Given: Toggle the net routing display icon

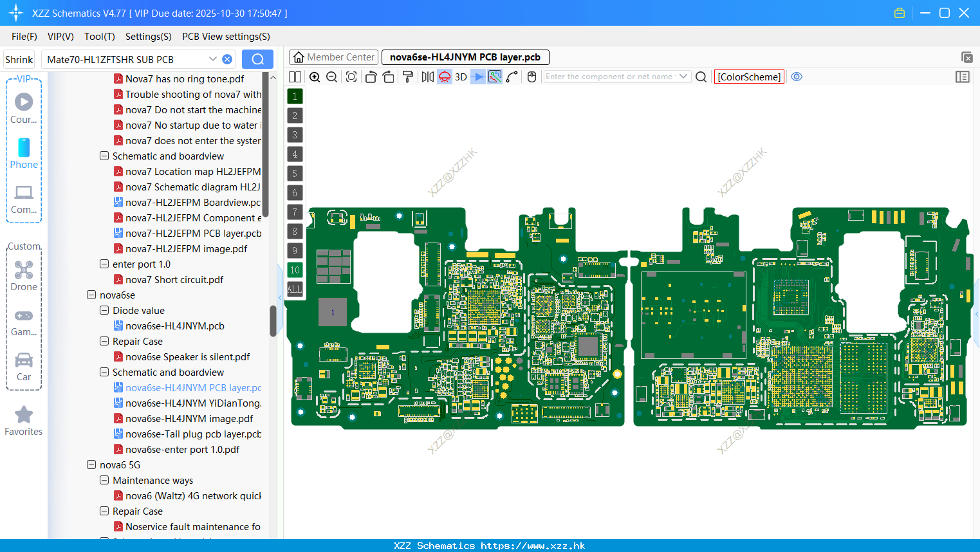Looking at the screenshot, I should click(495, 77).
